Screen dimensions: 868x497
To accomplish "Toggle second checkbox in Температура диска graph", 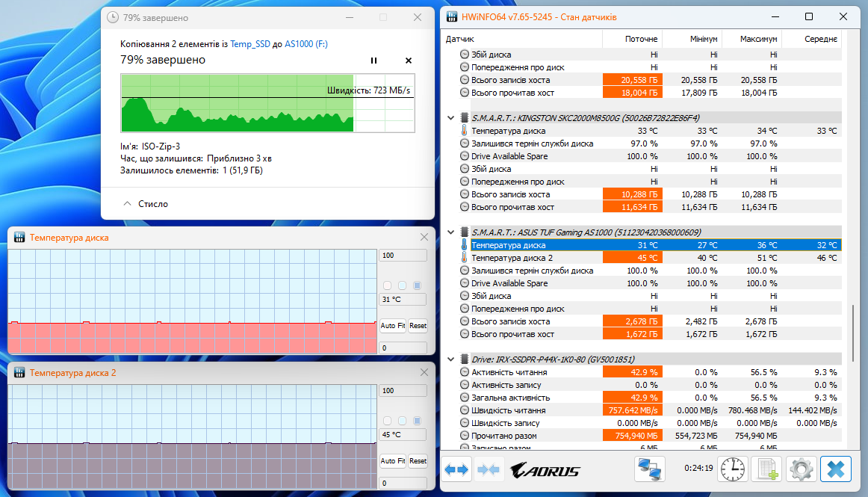I will pos(403,285).
